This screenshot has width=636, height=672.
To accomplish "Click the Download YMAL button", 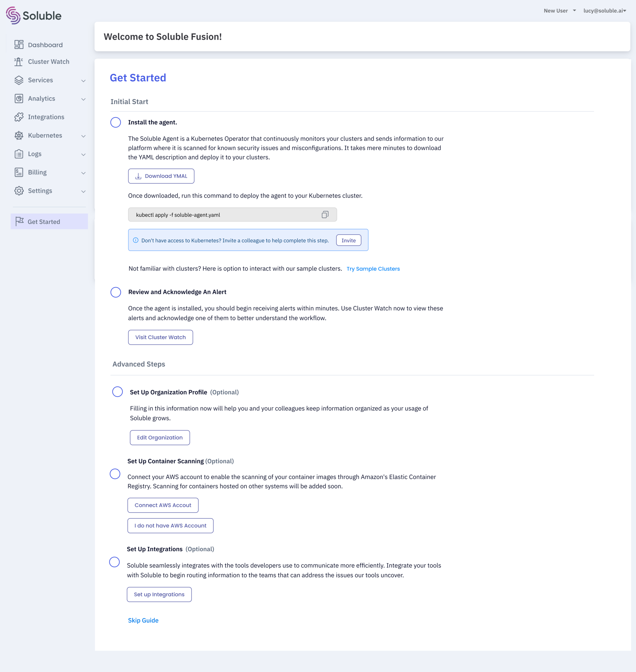I will pos(161,176).
